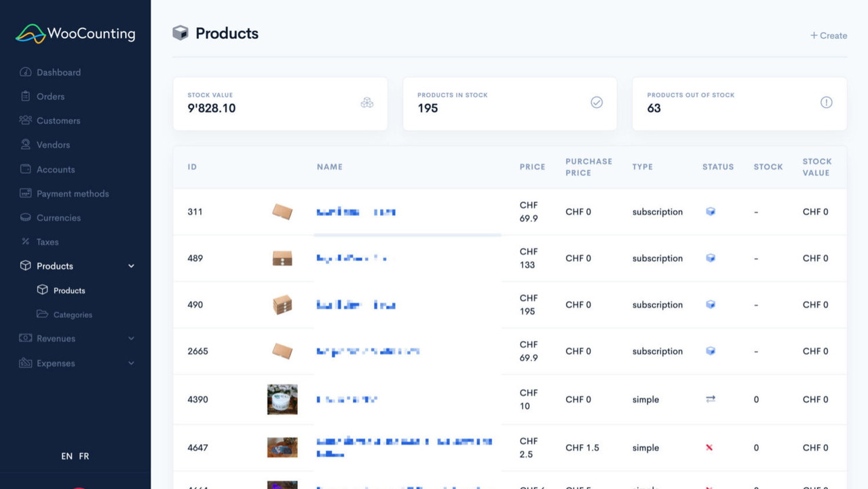Click the Create button
Image resolution: width=868 pixels, height=489 pixels.
[829, 35]
